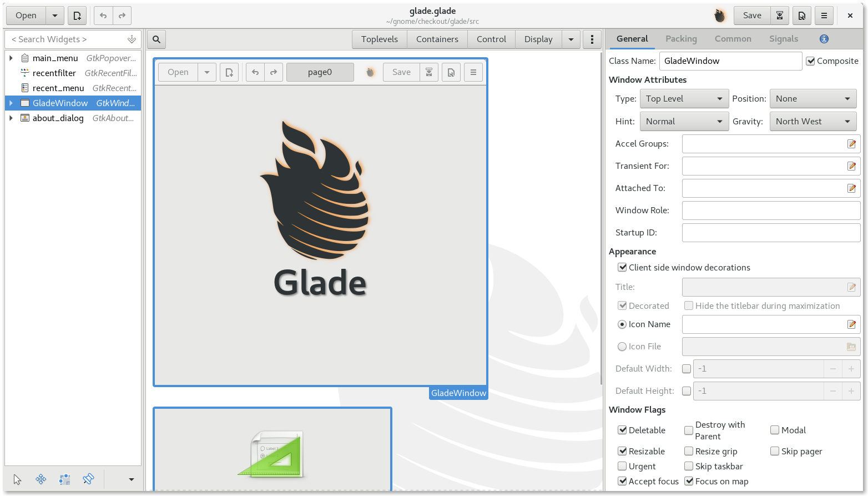Click the Save button
Screen dimensions: 868x496
coord(751,16)
